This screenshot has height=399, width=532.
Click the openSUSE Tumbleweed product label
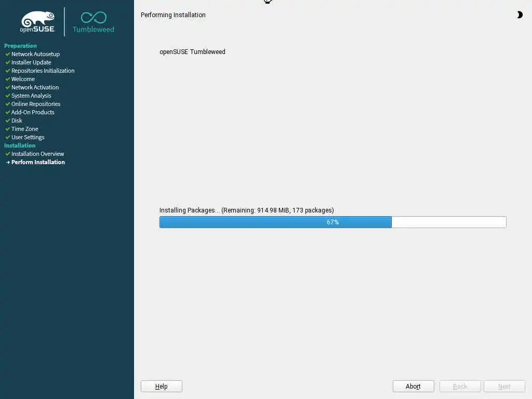192,51
